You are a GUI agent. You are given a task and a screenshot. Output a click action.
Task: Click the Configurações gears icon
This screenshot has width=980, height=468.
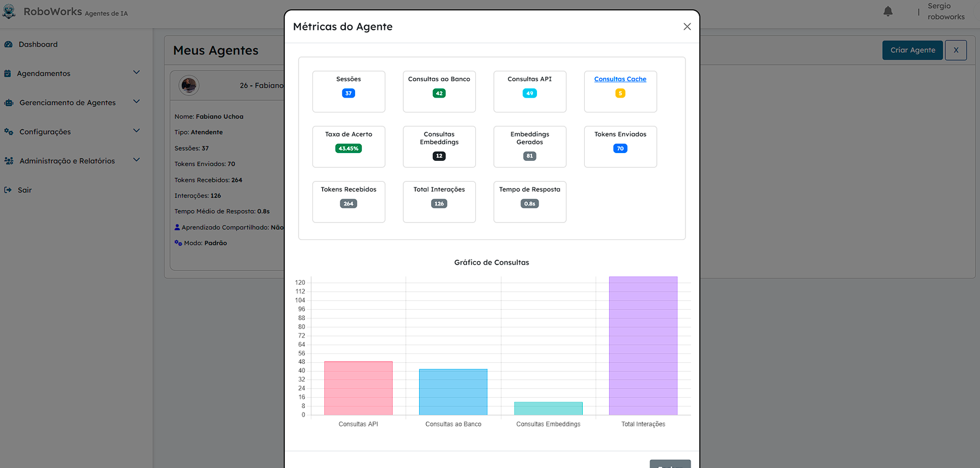pos(9,132)
